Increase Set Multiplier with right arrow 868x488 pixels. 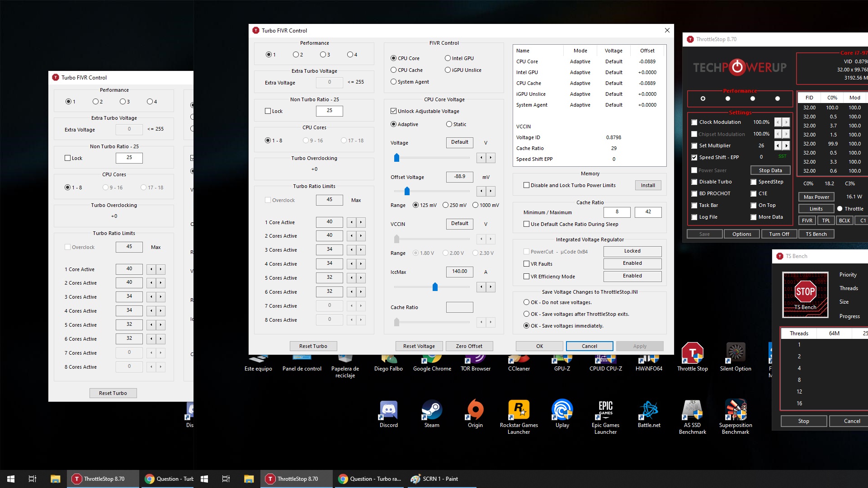tap(787, 145)
